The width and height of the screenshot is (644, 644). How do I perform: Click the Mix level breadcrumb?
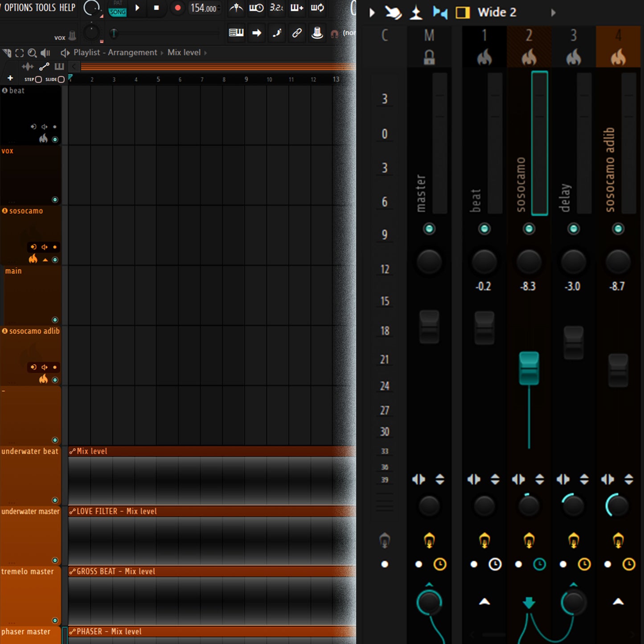(x=184, y=53)
